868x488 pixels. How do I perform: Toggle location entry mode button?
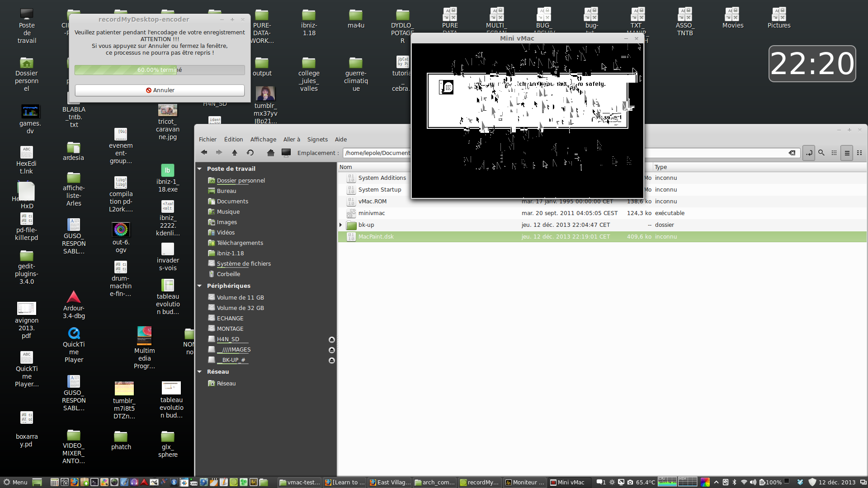tap(808, 153)
